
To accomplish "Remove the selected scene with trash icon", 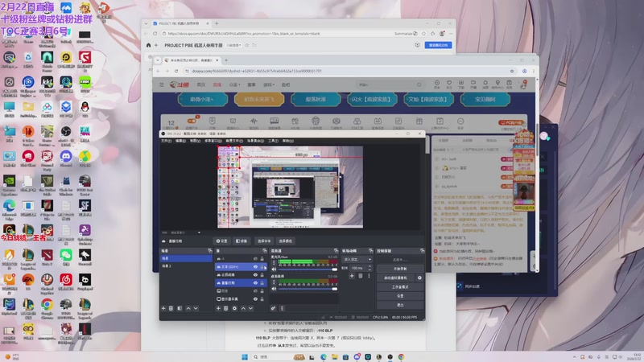I will (171, 308).
